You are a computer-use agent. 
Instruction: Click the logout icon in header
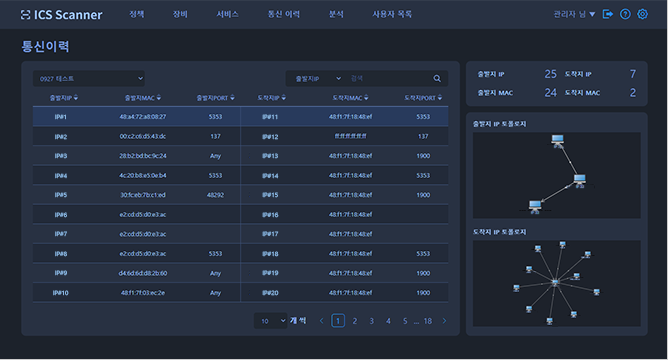pos(608,14)
